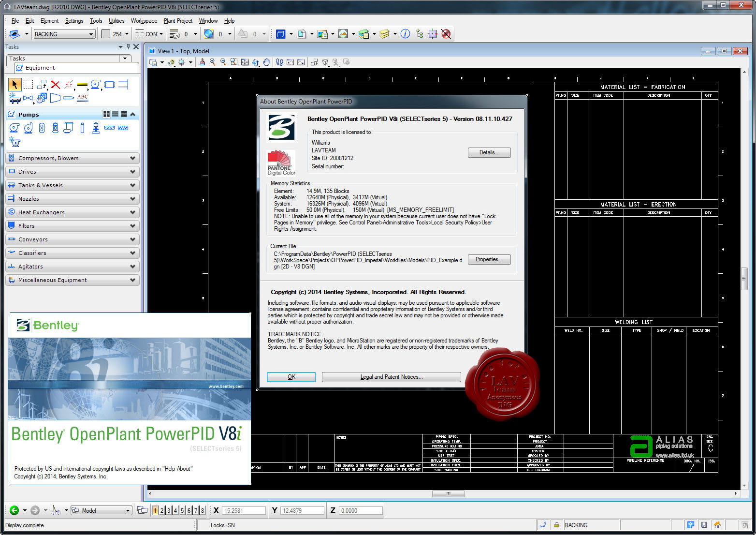
Task: Open the Plant Project menu
Action: 178,21
